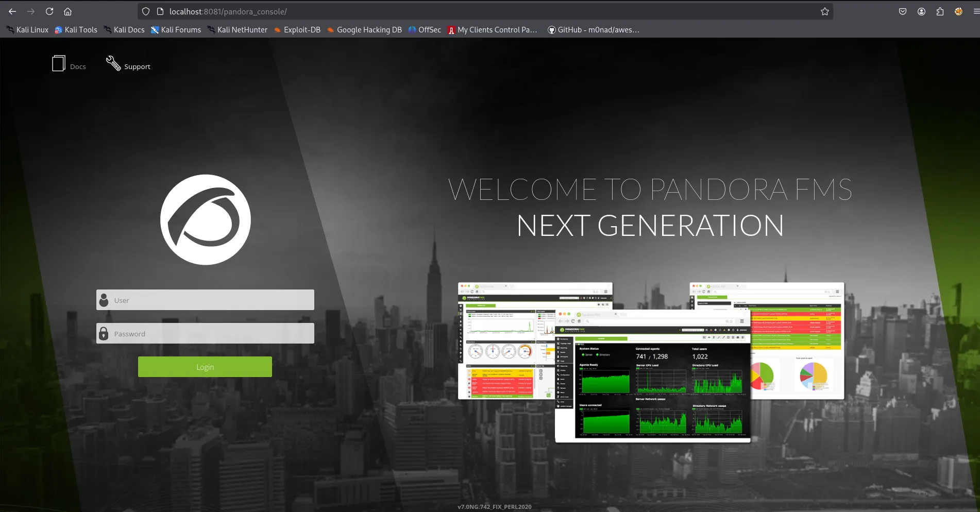Open the GitHub m0nad bookmark
Screen dimensions: 980x512
594,30
